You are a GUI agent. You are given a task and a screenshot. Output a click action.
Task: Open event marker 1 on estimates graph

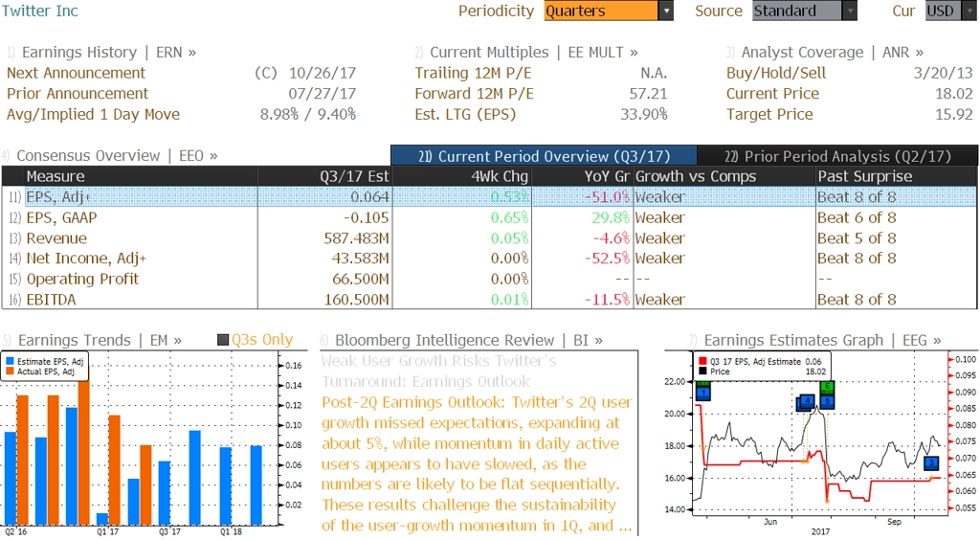(x=703, y=393)
